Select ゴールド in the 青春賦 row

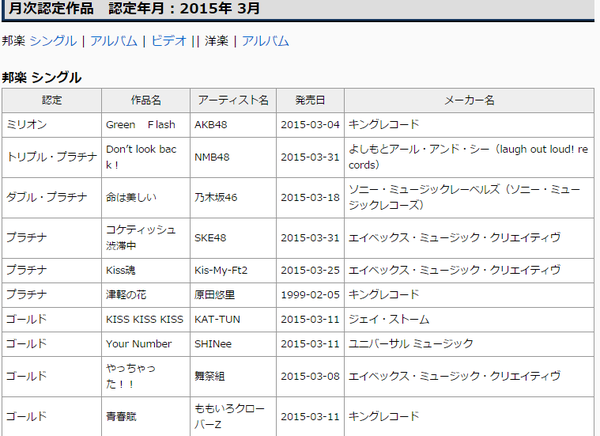click(x=52, y=416)
